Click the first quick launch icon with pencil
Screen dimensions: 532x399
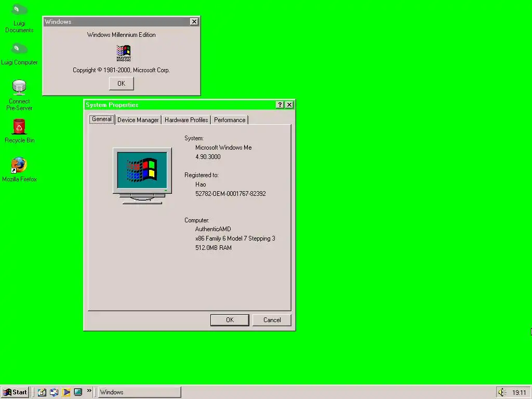(x=42, y=392)
